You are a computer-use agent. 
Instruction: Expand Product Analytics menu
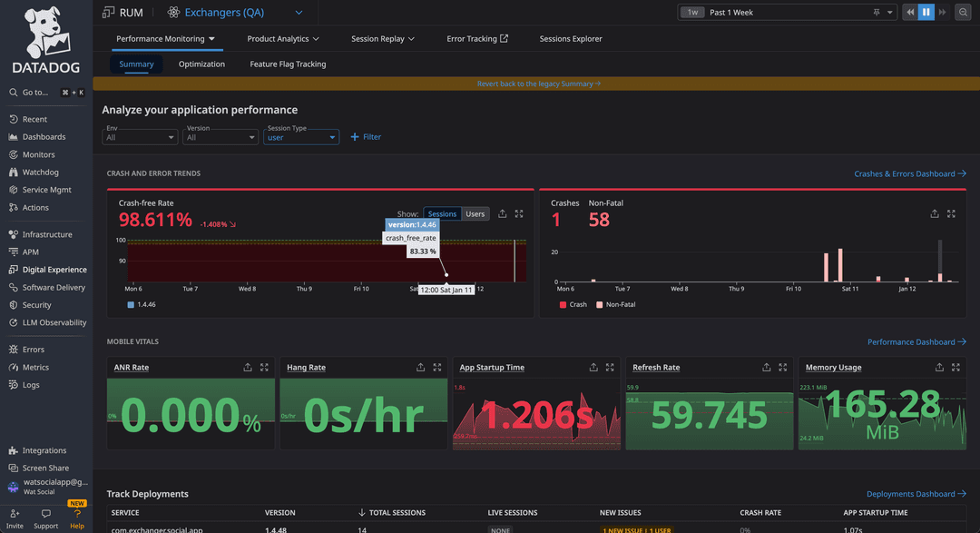[283, 39]
